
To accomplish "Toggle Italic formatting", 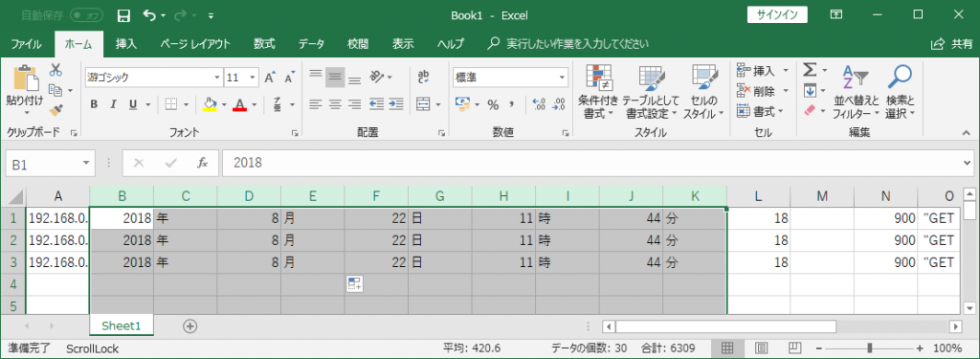I will [x=113, y=104].
